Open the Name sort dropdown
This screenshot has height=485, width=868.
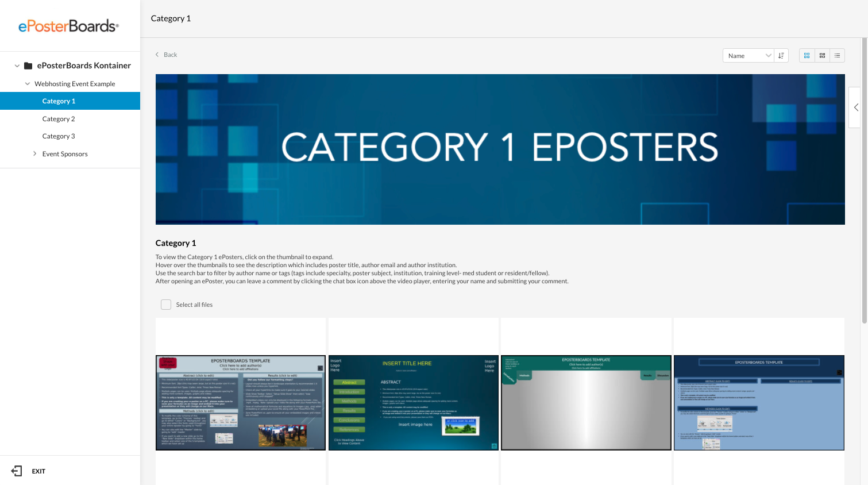748,56
